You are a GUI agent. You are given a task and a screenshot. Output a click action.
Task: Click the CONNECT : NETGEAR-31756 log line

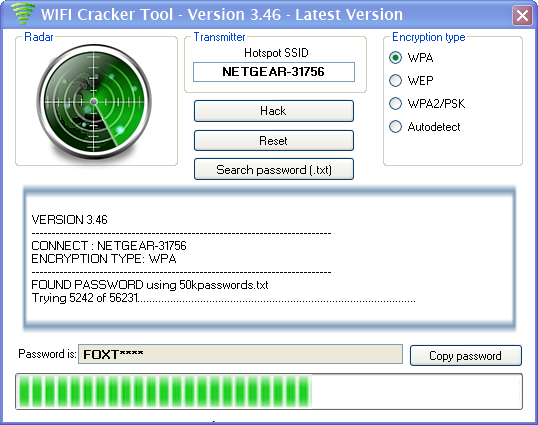(109, 246)
